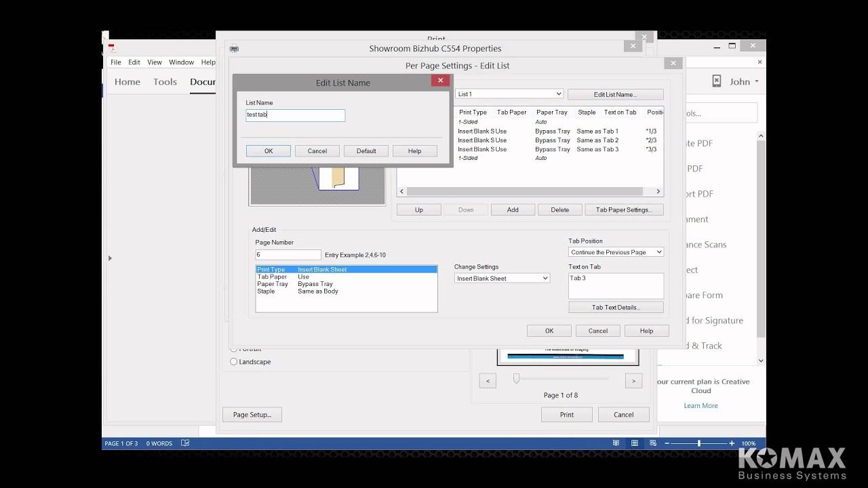Click the Word zoom slider
The width and height of the screenshot is (868, 488).
699,443
